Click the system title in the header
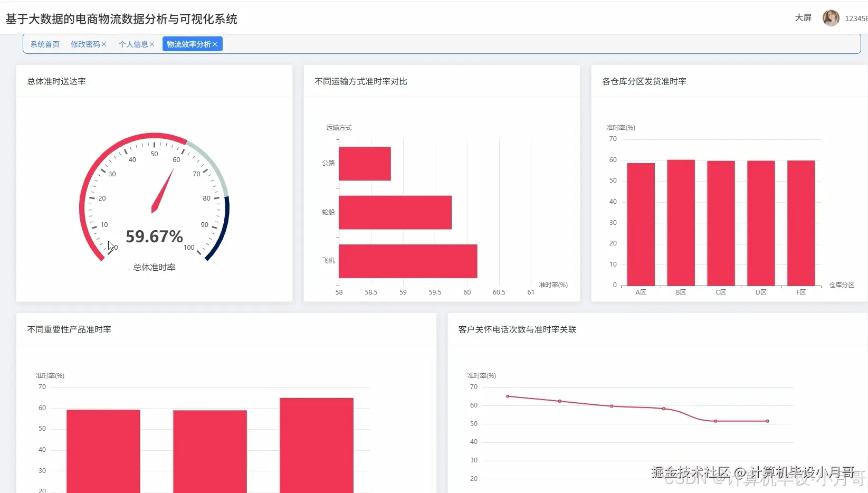The image size is (868, 493). 121,19
